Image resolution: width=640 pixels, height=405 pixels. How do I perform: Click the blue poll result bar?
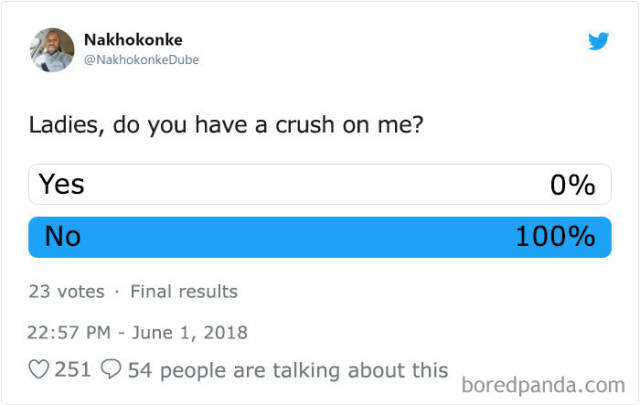pyautogui.click(x=300, y=238)
